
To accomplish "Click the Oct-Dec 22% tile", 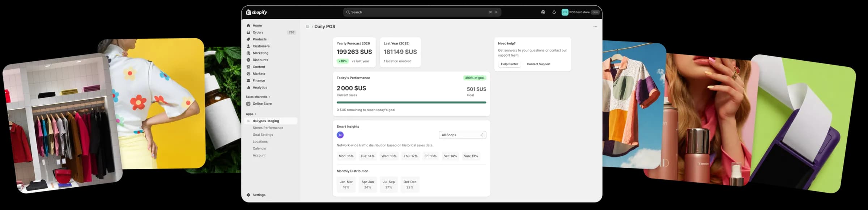I will [x=410, y=184].
